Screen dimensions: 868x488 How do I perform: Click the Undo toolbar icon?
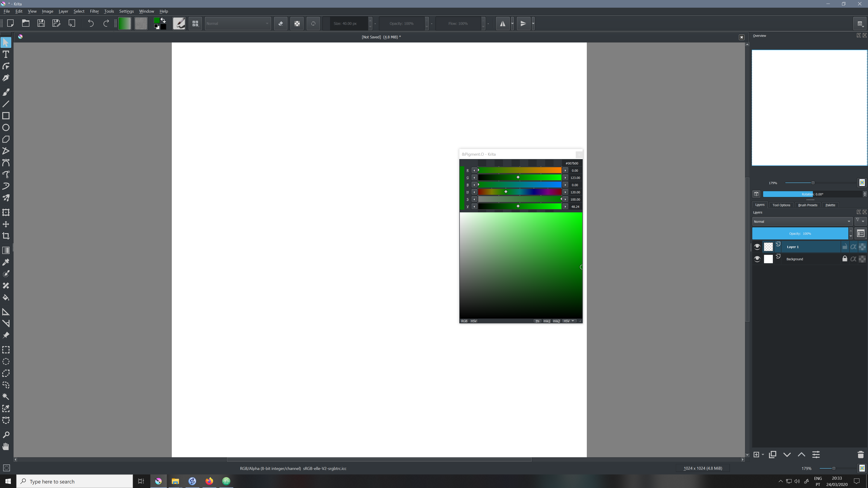click(x=91, y=23)
